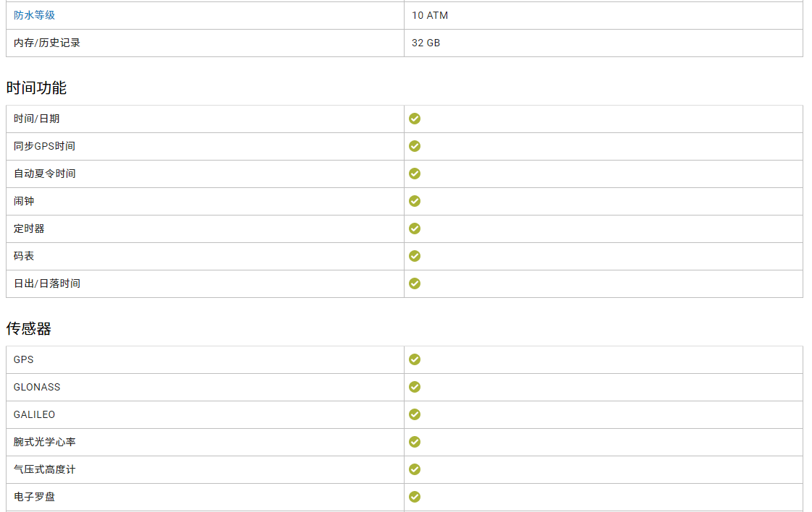
Task: Click the checkmark icon in GALILEO row
Action: pyautogui.click(x=415, y=414)
